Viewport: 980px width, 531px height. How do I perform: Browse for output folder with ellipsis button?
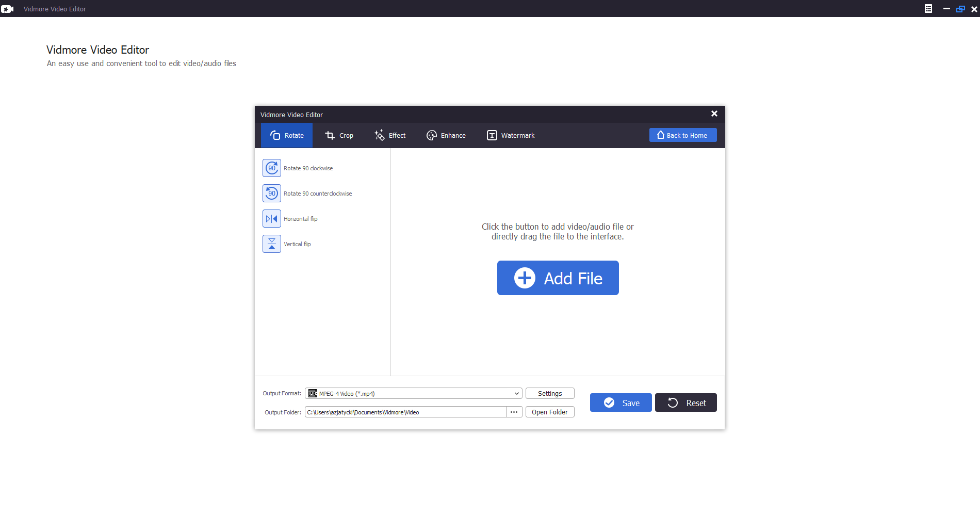pos(514,412)
